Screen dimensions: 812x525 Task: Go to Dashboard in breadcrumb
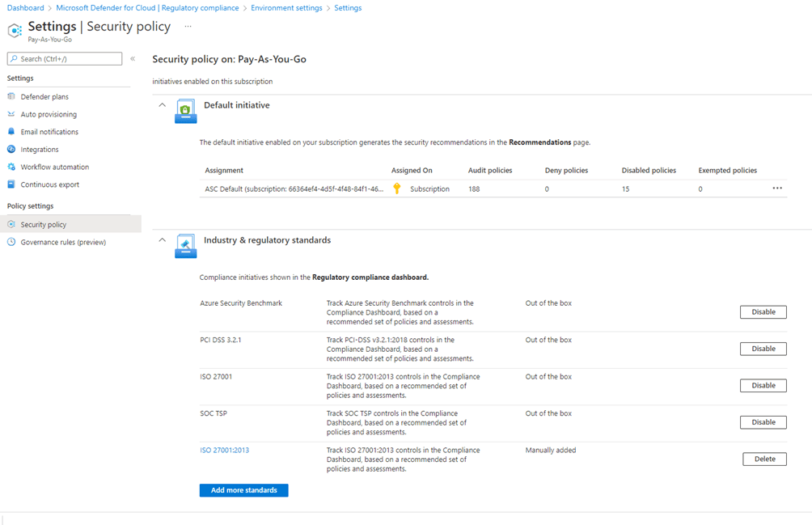(25, 8)
